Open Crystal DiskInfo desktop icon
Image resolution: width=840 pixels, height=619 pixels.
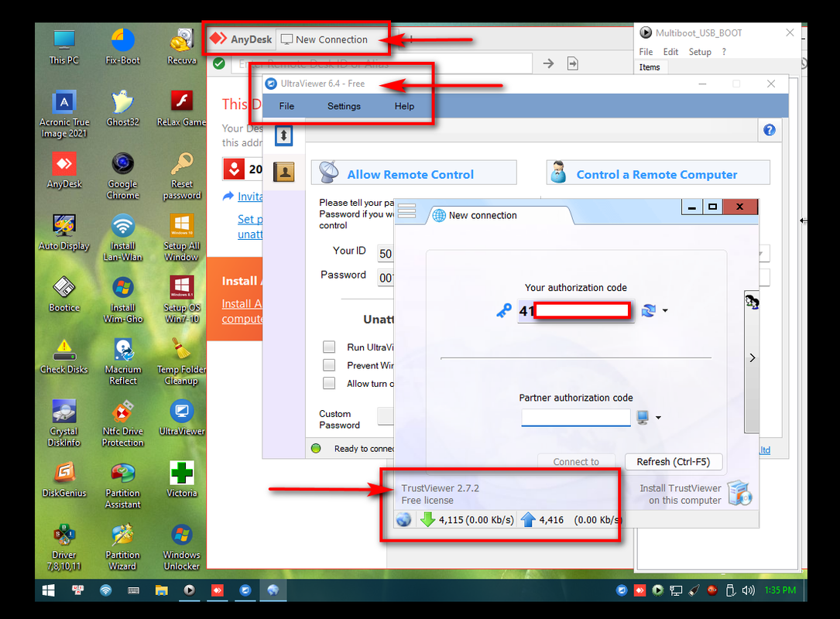click(64, 423)
